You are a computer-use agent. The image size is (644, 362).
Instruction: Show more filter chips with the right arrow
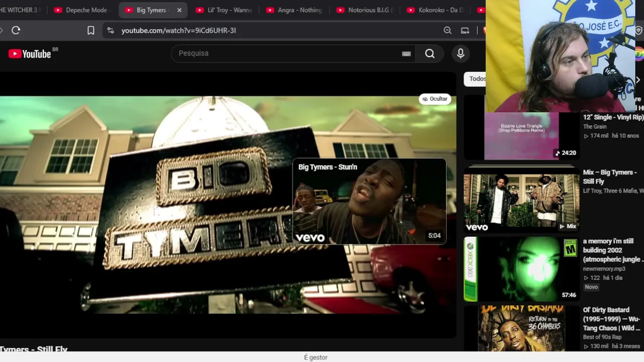pyautogui.click(x=637, y=80)
